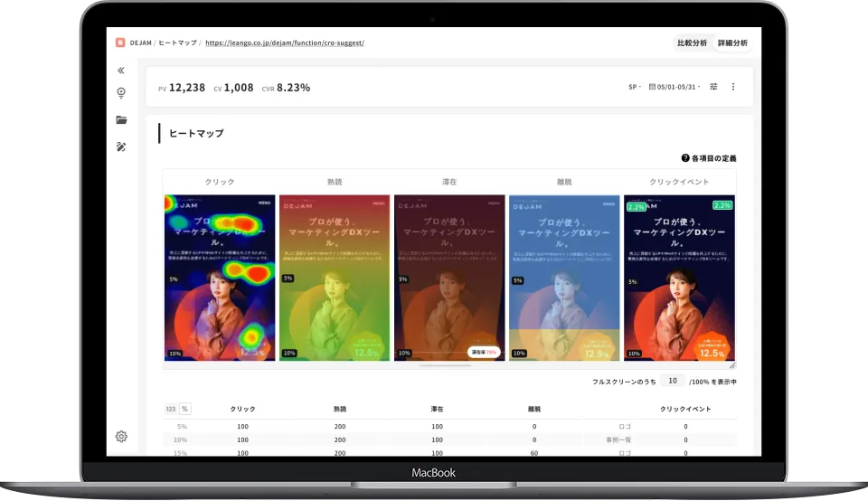Open the filter sliders icon beside the date range

click(x=713, y=87)
